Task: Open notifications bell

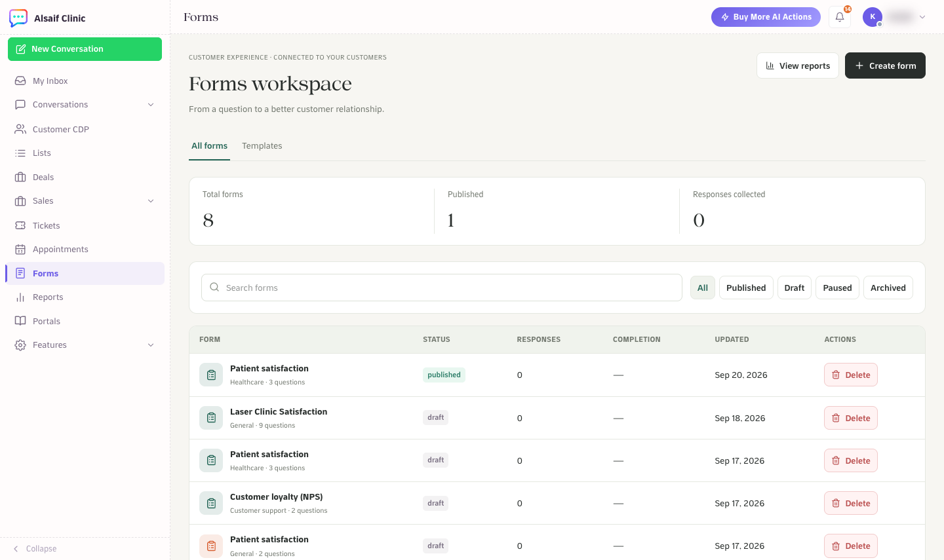Action: (840, 17)
